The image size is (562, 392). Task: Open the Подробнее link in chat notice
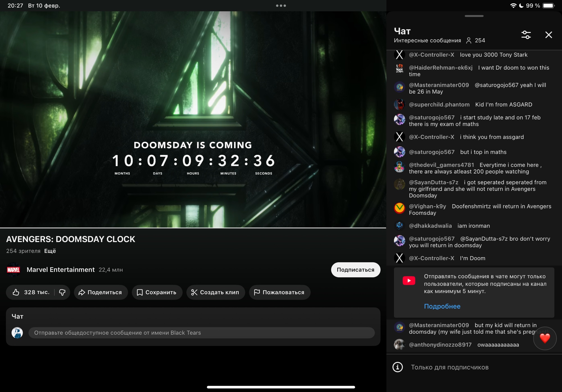point(442,306)
